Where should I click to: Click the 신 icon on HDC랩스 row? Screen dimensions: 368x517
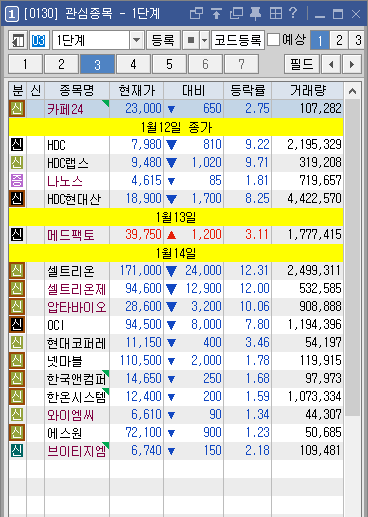click(17, 163)
